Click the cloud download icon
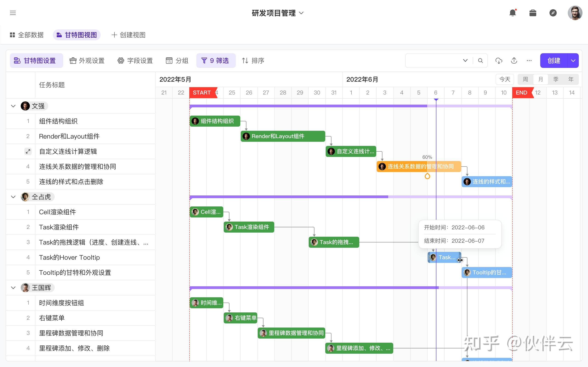The height and width of the screenshot is (367, 588). tap(499, 60)
